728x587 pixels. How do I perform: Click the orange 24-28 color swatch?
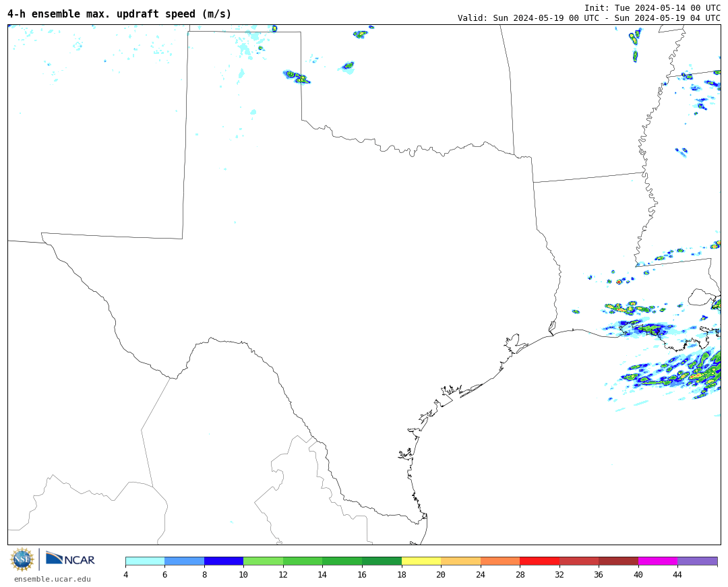(x=500, y=561)
